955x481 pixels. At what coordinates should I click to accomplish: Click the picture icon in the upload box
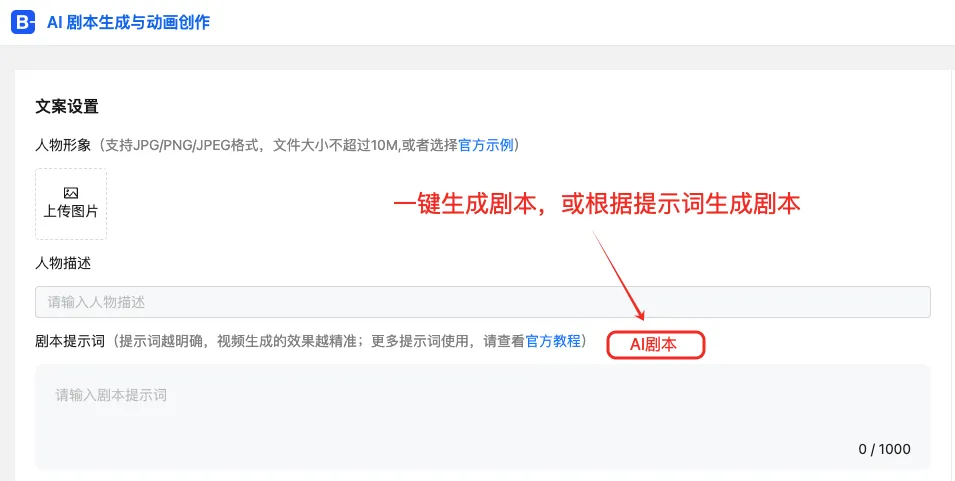pyautogui.click(x=71, y=194)
